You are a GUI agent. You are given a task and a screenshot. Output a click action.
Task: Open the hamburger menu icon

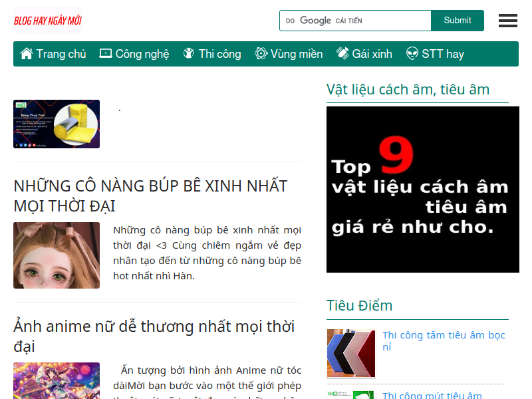pyautogui.click(x=507, y=21)
